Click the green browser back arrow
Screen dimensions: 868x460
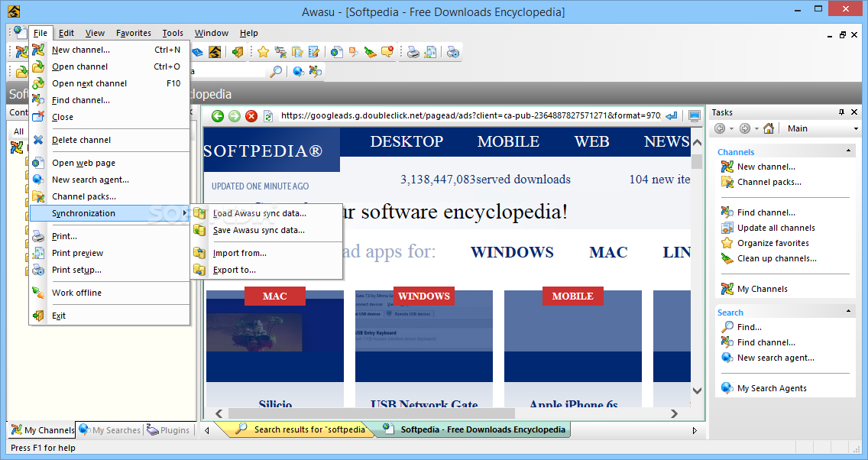(218, 115)
